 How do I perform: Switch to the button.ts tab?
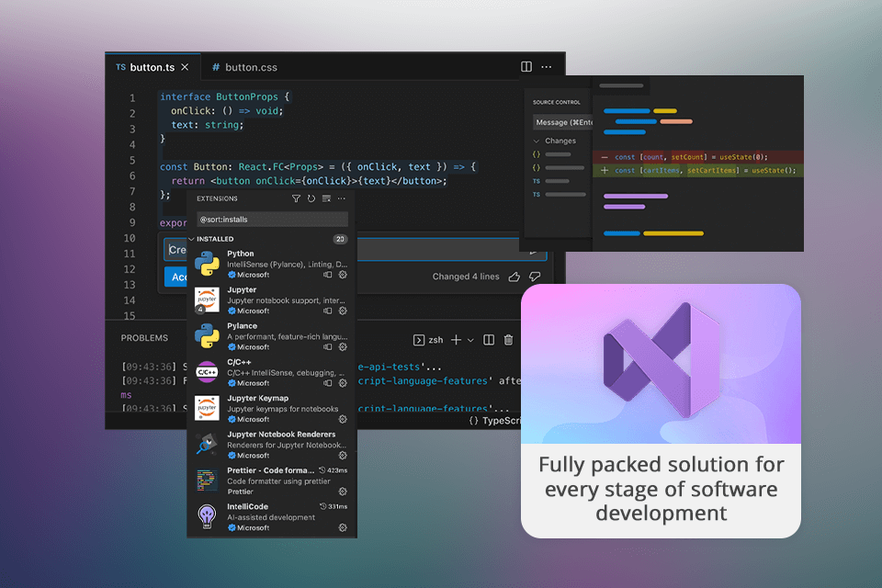[x=152, y=67]
